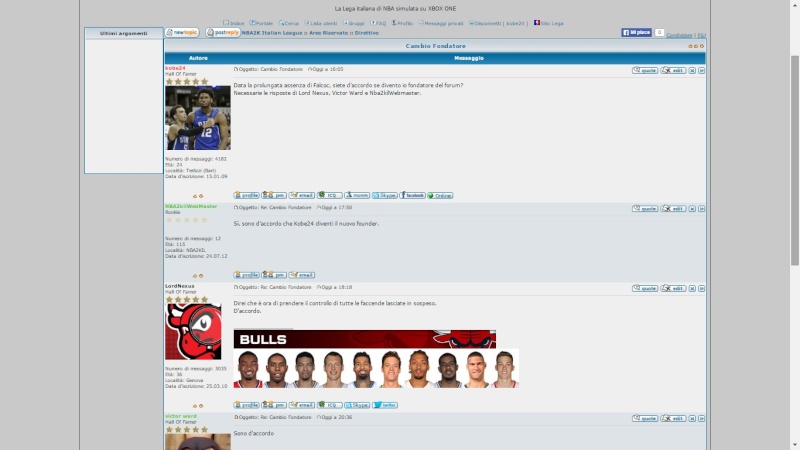Click LordNexus's Skype button
This screenshot has width=800, height=450.
[x=357, y=405]
